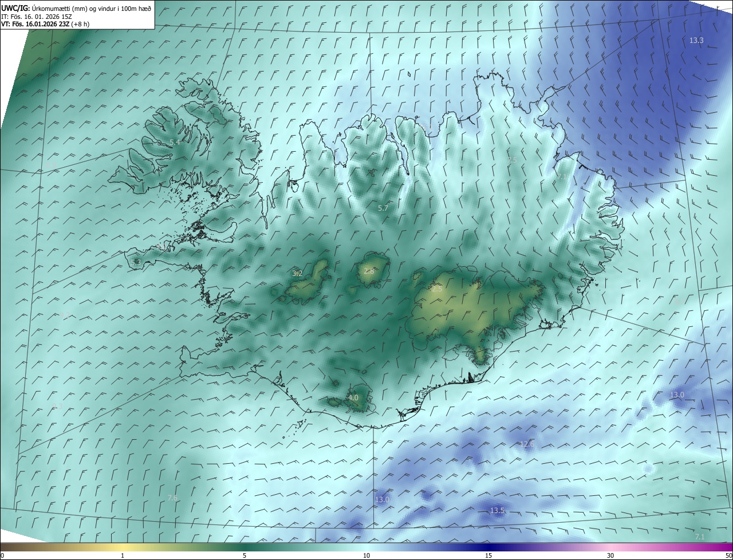Click the 2.8 value label on the glacier
The height and width of the screenshot is (560, 733).
pyautogui.click(x=369, y=271)
